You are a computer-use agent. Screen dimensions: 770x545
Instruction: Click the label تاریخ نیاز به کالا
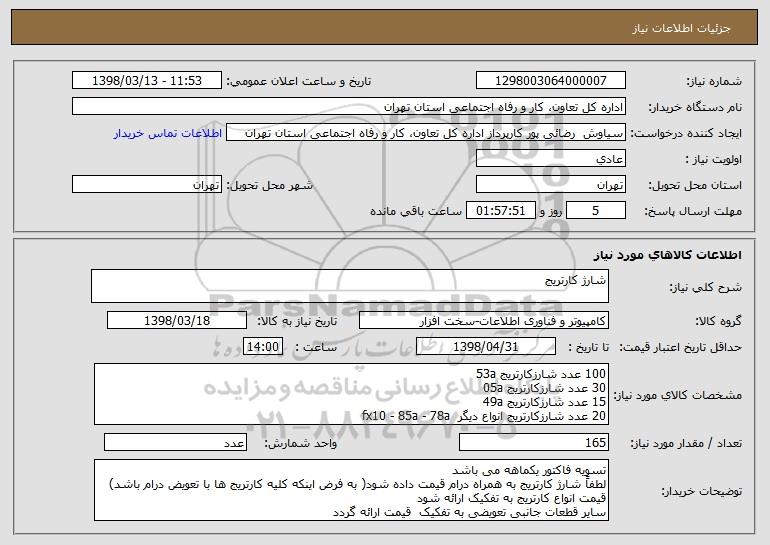[297, 322]
